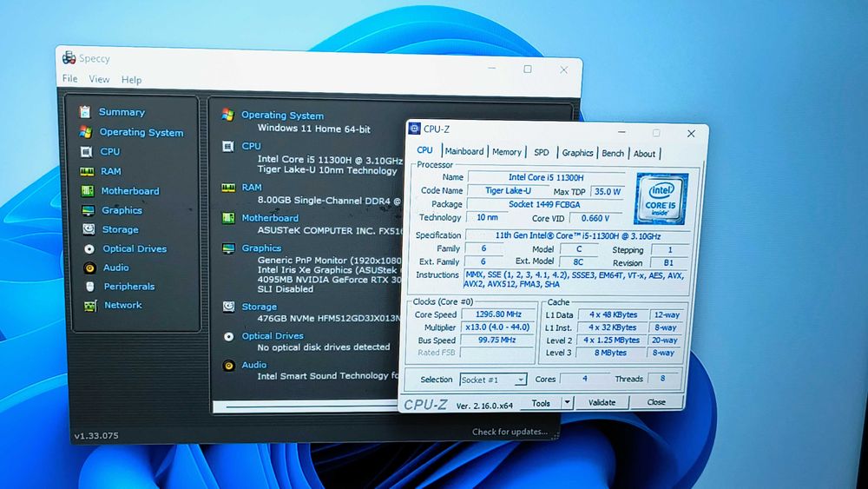
Task: Switch to the Graphics tab in CPU-Z
Action: [x=577, y=153]
